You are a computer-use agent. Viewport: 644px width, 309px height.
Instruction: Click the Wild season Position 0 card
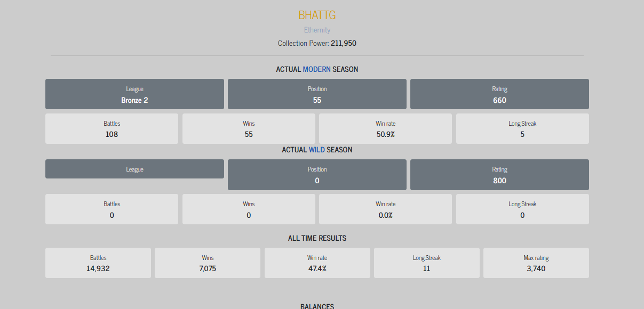tap(317, 175)
